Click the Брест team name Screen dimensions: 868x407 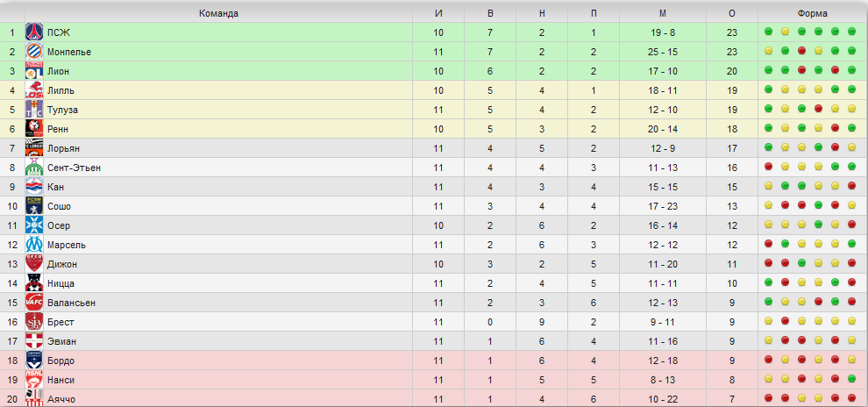[x=60, y=322]
